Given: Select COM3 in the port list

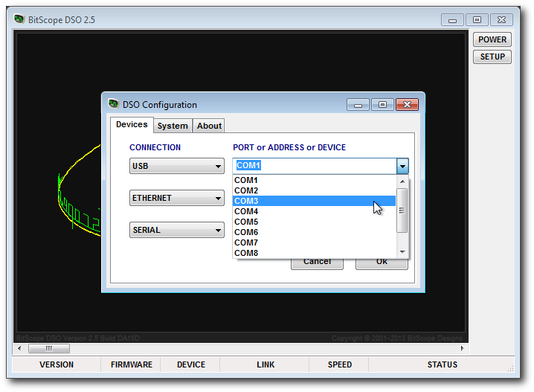Looking at the screenshot, I should 315,201.
